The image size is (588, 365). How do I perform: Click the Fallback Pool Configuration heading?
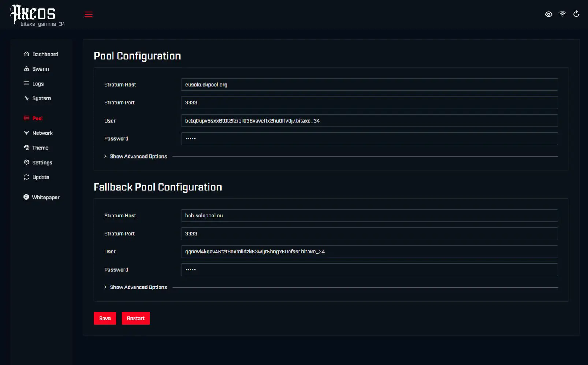158,187
